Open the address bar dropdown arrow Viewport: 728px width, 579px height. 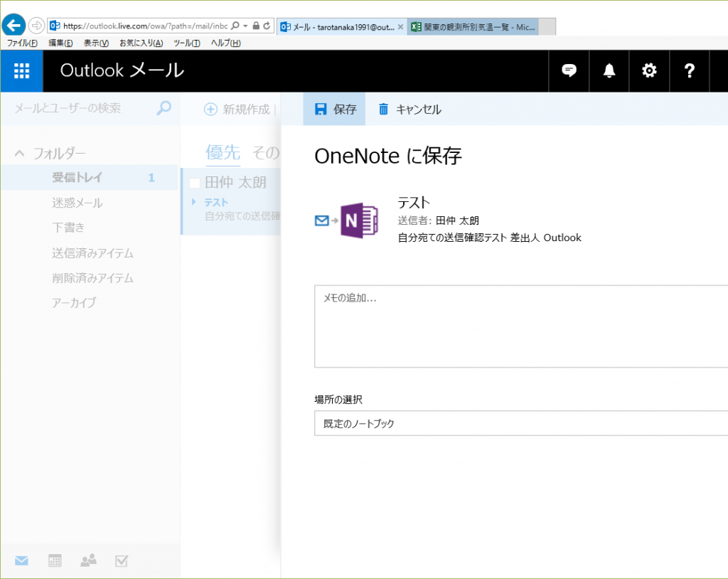pyautogui.click(x=245, y=26)
